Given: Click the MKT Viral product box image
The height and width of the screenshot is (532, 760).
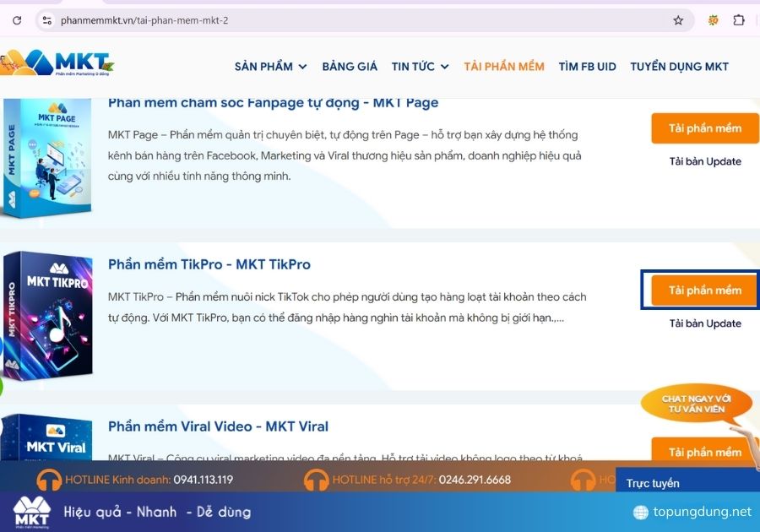Looking at the screenshot, I should [46, 437].
